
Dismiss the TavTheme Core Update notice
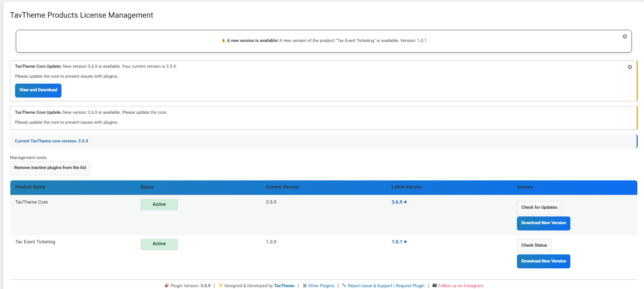[x=630, y=67]
